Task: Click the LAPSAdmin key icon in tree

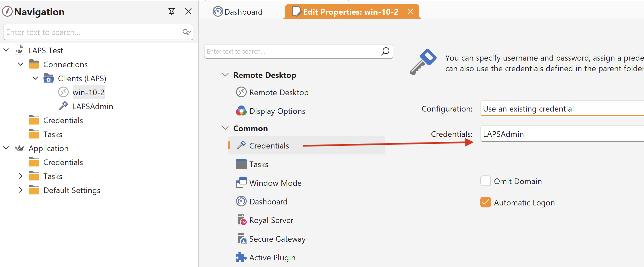Action: pos(63,106)
